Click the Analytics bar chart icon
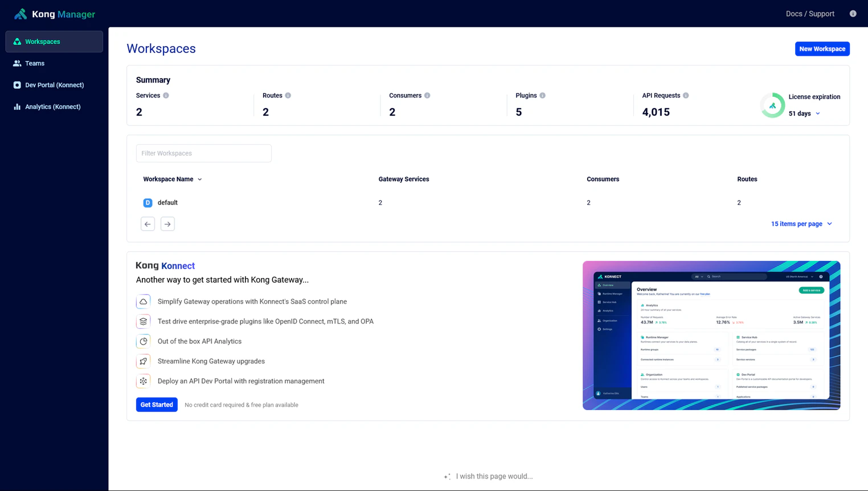The image size is (868, 491). pyautogui.click(x=17, y=107)
